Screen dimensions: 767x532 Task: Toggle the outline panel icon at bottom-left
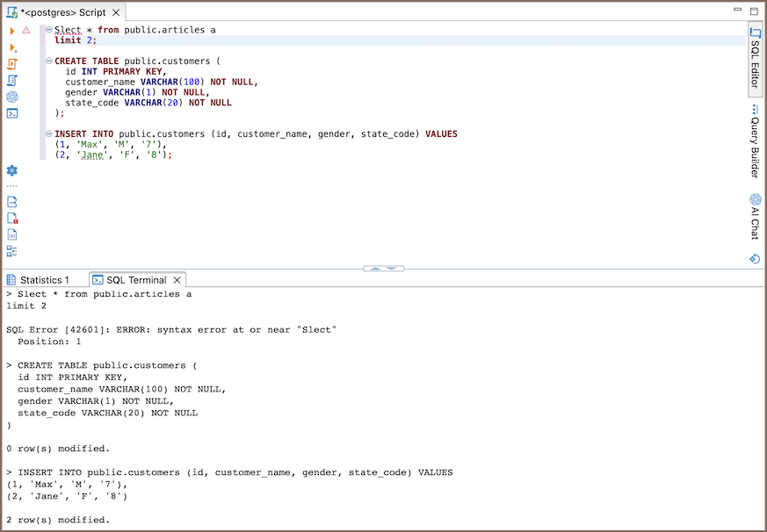pos(12,251)
